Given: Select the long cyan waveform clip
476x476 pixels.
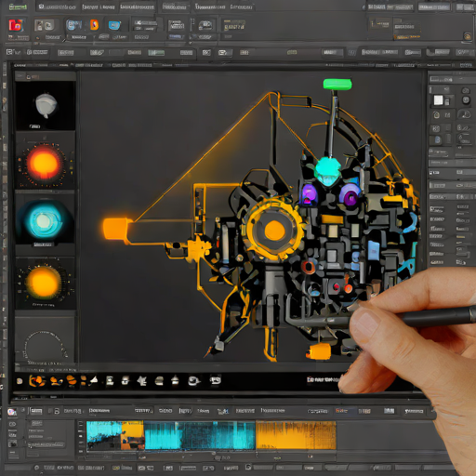Looking at the screenshot, I should coord(200,435).
